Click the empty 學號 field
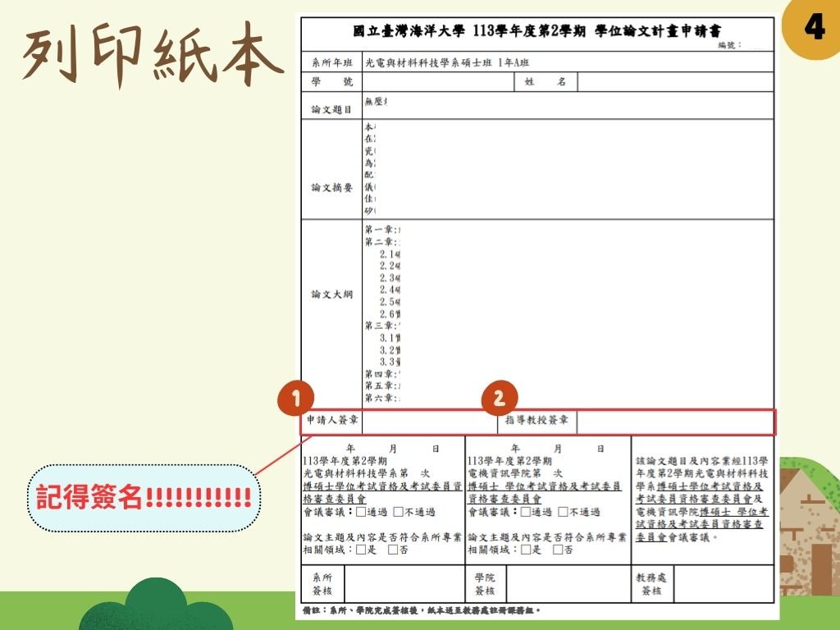The image size is (840, 630). pyautogui.click(x=437, y=82)
